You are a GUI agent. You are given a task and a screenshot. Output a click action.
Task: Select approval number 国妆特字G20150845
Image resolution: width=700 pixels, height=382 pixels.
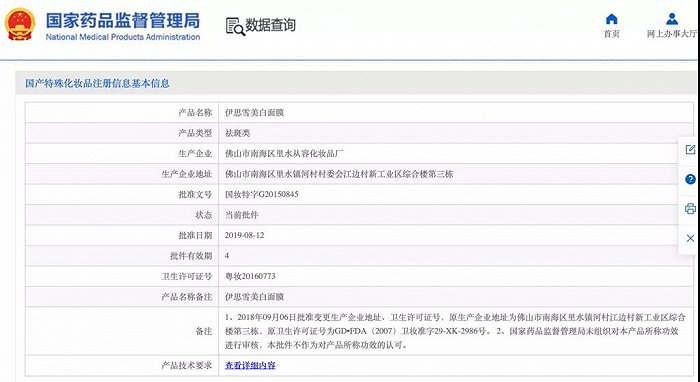(262, 195)
